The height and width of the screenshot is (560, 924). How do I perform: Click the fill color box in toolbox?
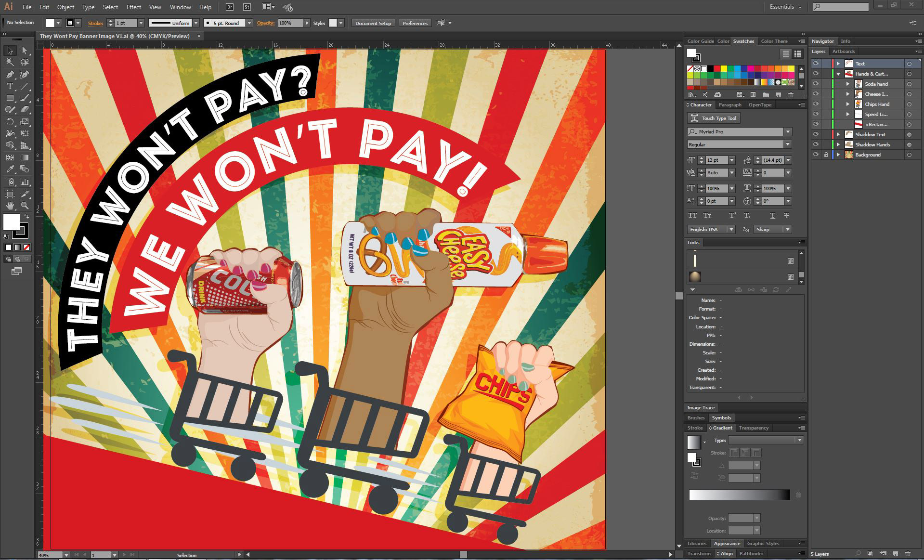click(12, 222)
